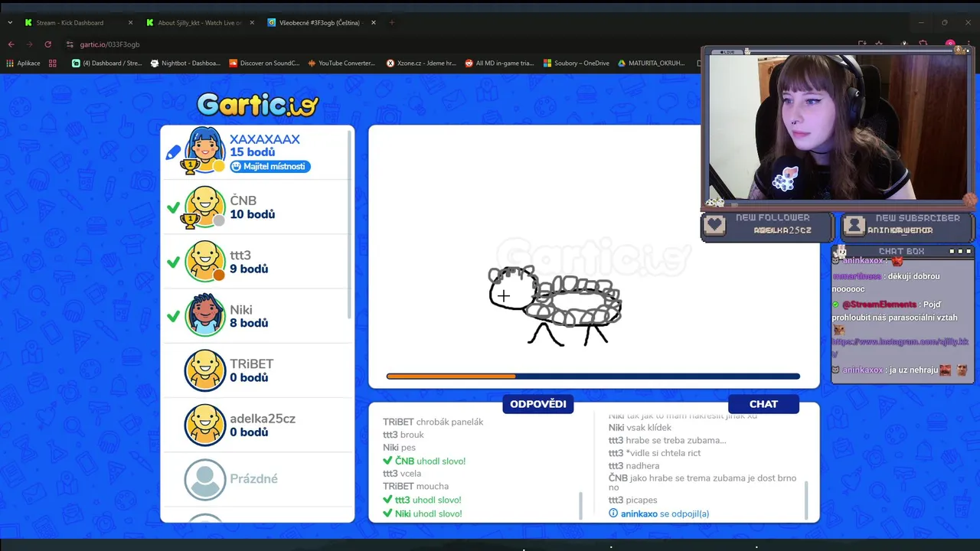Click the ttt3 player avatar

(x=205, y=261)
